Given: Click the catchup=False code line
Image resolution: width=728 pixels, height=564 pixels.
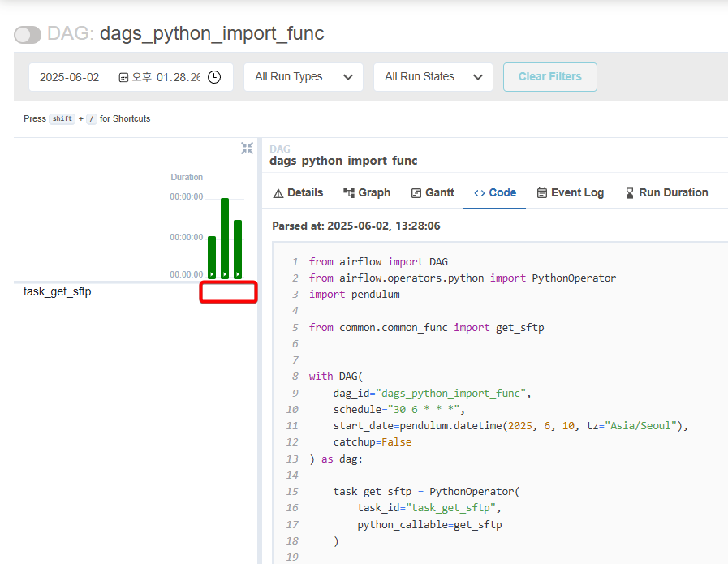Looking at the screenshot, I should click(x=373, y=442).
